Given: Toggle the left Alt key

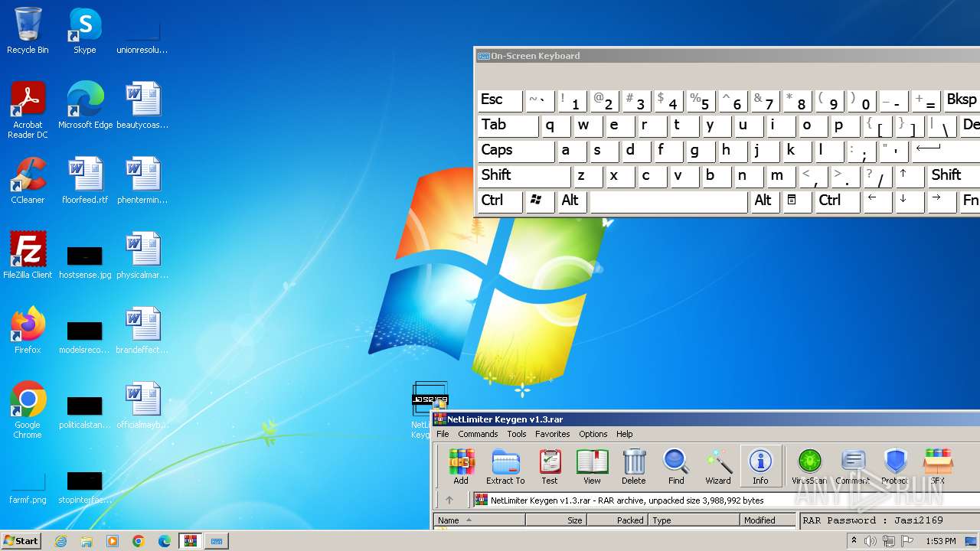Looking at the screenshot, I should [572, 201].
